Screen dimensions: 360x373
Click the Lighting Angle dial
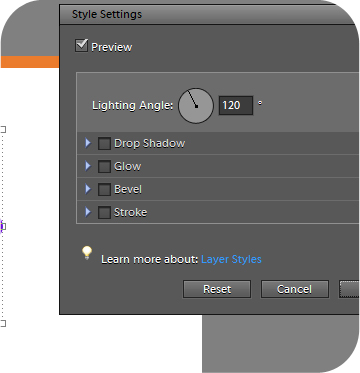pos(196,106)
